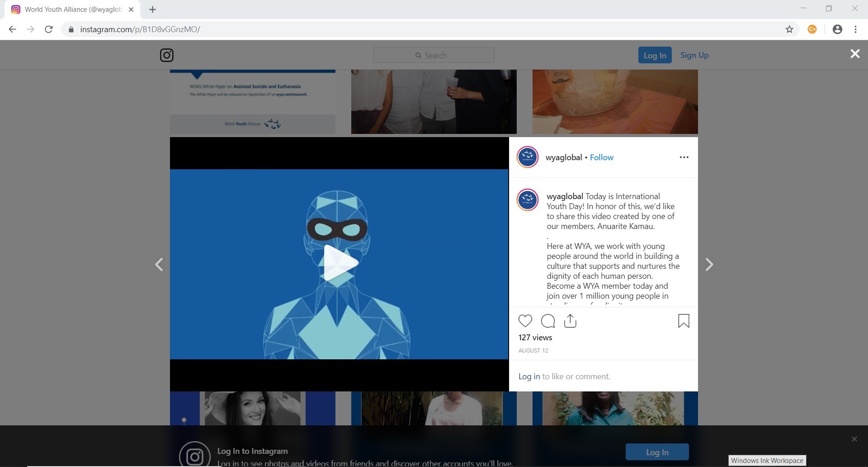Open a new browser tab
Image resolution: width=868 pixels, height=467 pixels.
tap(152, 10)
